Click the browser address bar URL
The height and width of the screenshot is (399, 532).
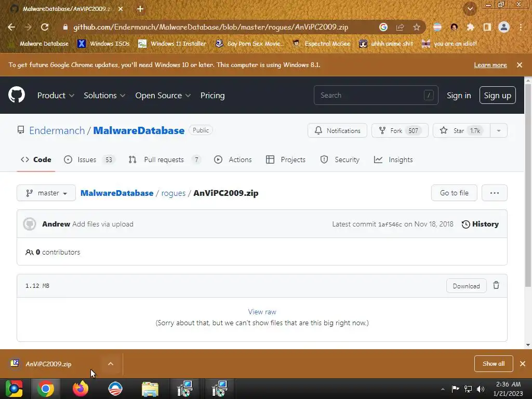(211, 27)
